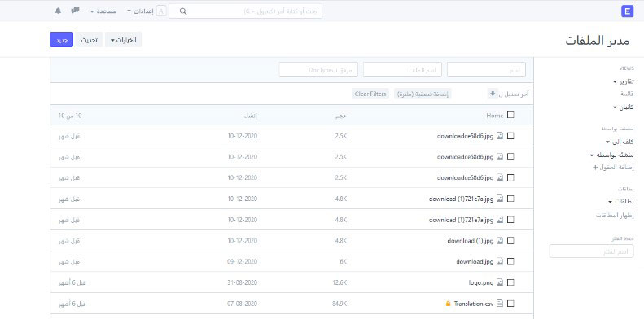Click the مدير الملفات page title

point(597,40)
